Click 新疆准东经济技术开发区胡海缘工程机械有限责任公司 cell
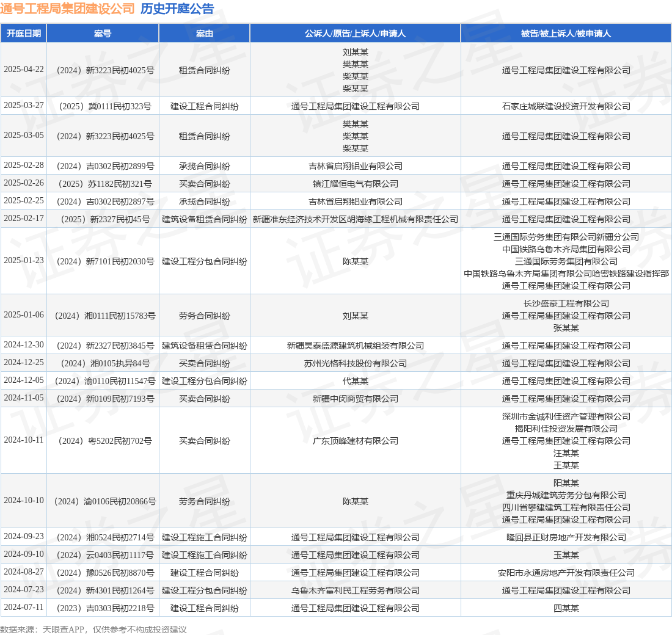672x635 pixels. coord(356,219)
